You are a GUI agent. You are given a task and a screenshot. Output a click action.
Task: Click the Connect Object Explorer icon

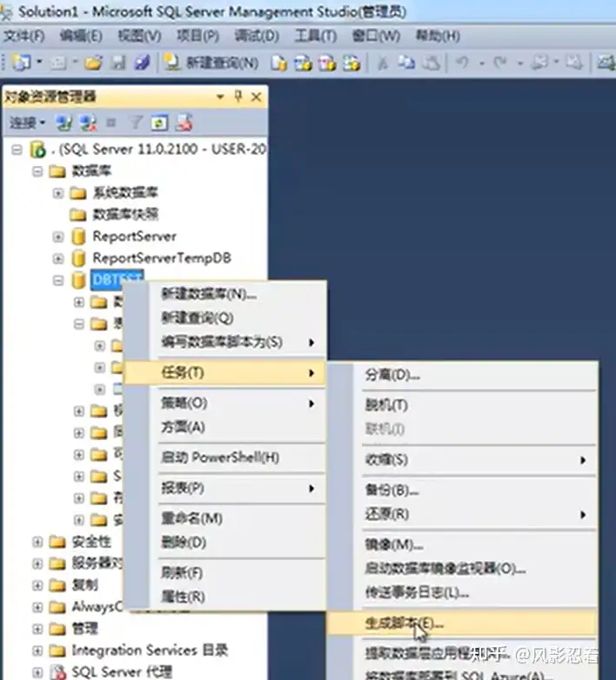(64, 123)
